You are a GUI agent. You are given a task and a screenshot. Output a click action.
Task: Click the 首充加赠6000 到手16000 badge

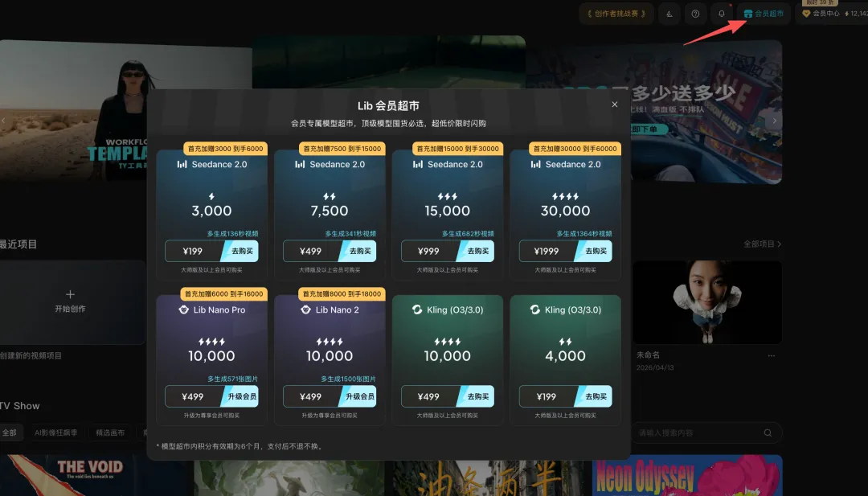click(223, 294)
